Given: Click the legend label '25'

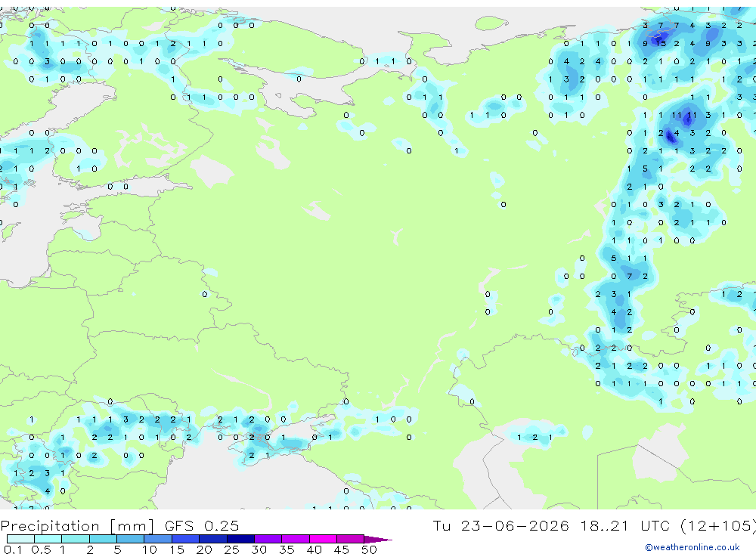Looking at the screenshot, I should point(231,549).
